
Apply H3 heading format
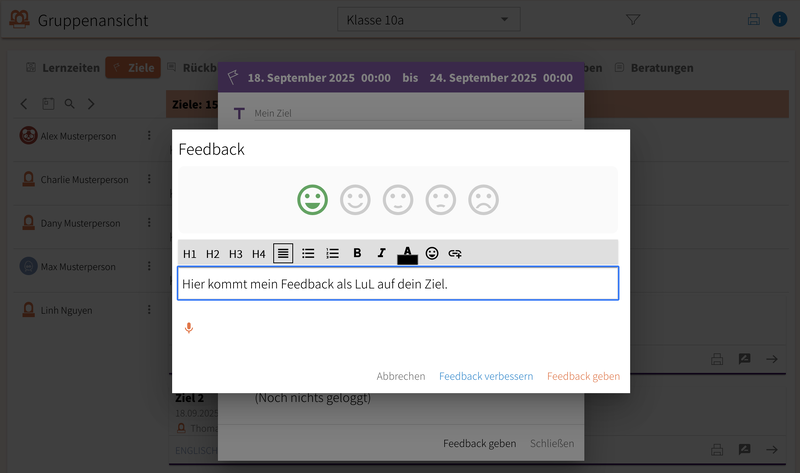point(235,254)
